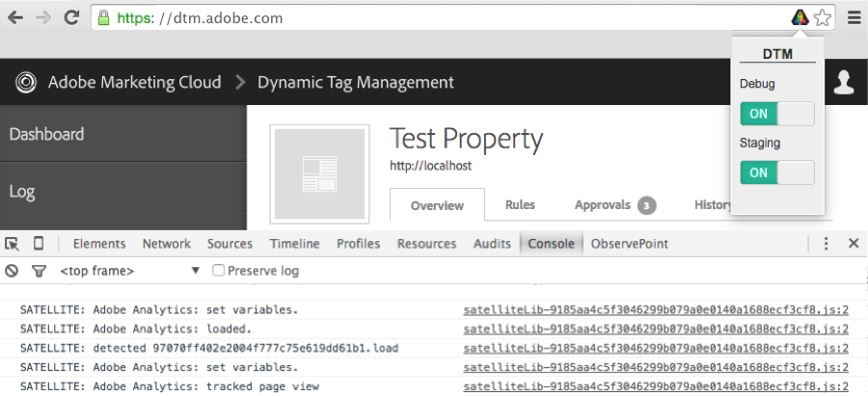This screenshot has height=396, width=868.
Task: Open the user profile icon
Action: [x=844, y=83]
